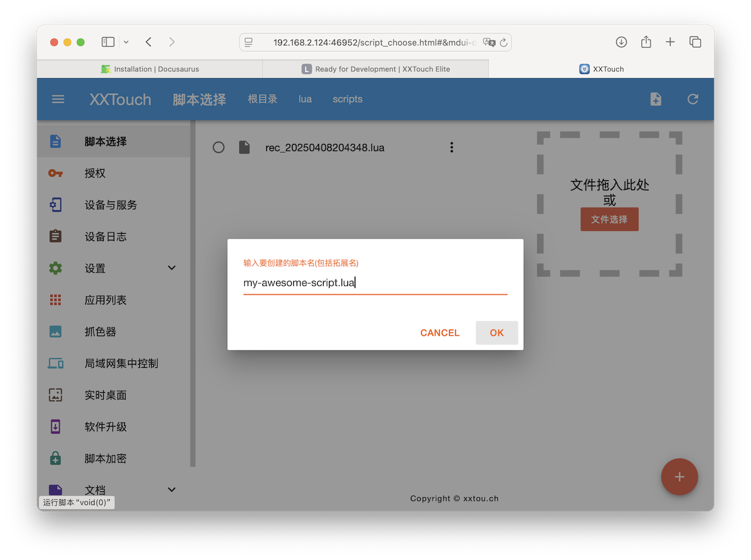This screenshot has height=560, width=751.
Task: Open Safari downloads icon
Action: [621, 42]
